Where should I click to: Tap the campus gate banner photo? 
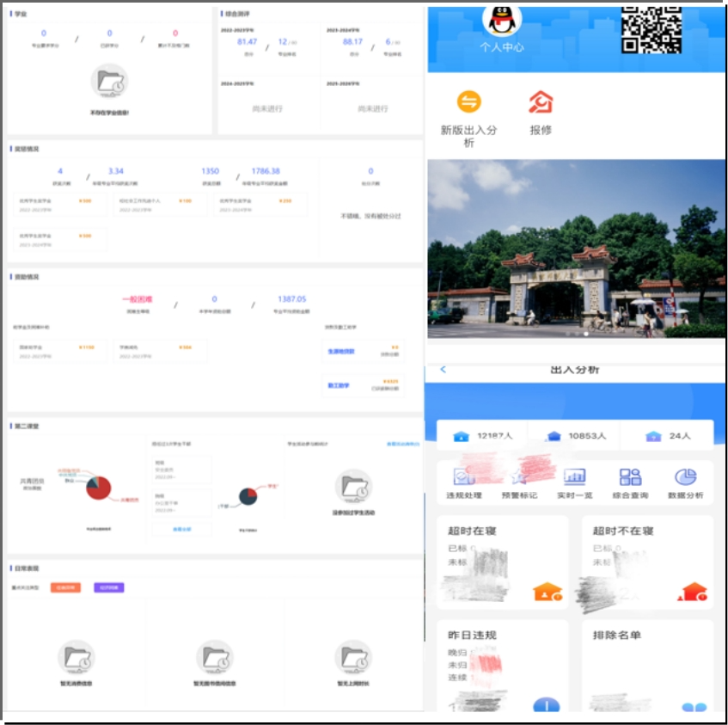[x=576, y=249]
